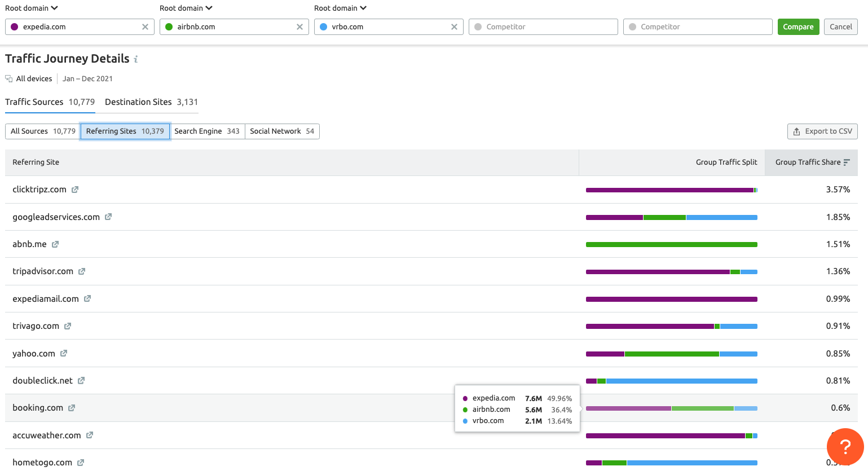The image size is (868, 475).
Task: Click the clicktripz.com referring site
Action: tap(39, 190)
